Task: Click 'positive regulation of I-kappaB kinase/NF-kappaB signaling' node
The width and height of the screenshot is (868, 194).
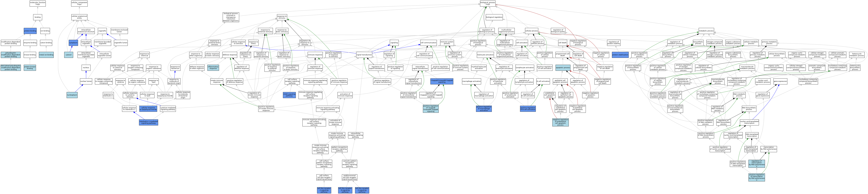Action: click(431, 109)
